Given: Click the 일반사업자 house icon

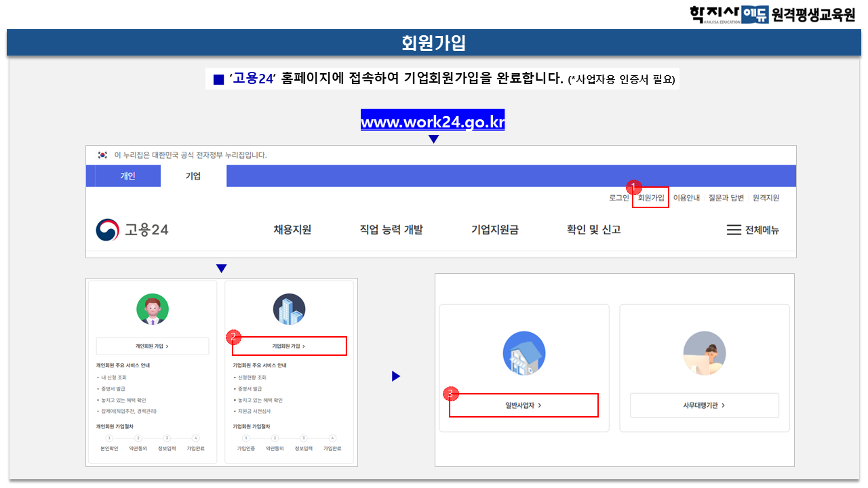Looking at the screenshot, I should [x=524, y=353].
